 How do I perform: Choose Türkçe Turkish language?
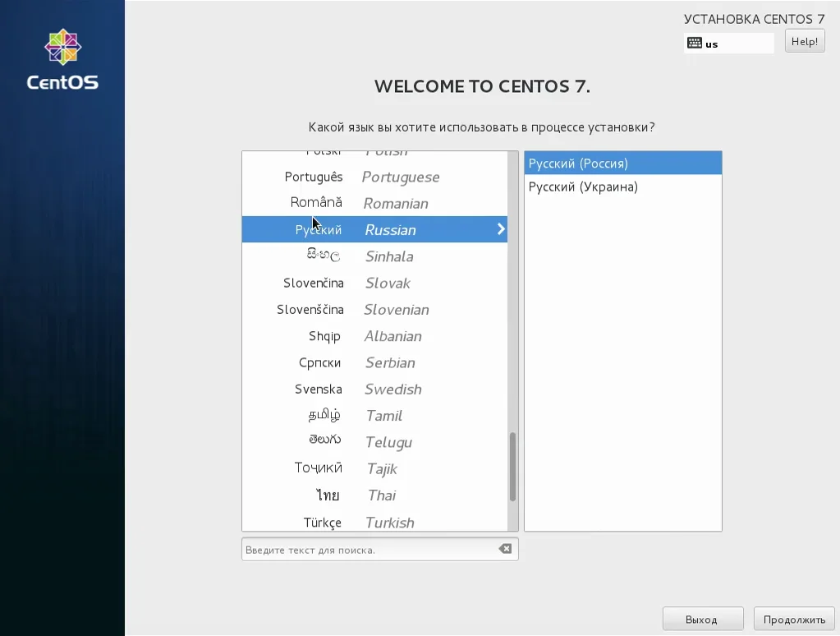click(x=374, y=521)
